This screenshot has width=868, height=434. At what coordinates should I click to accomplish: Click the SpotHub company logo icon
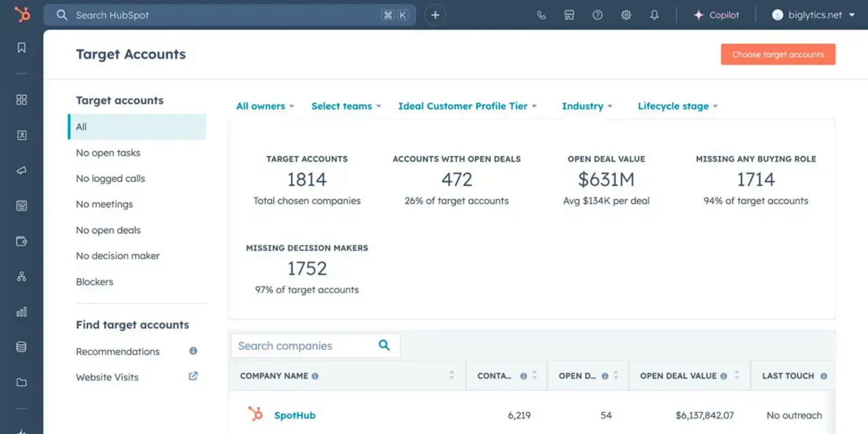256,414
